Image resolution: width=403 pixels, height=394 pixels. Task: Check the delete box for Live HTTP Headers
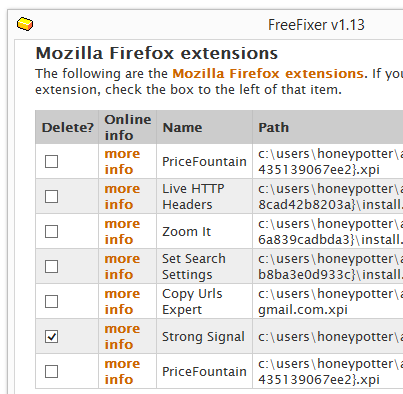tap(51, 196)
